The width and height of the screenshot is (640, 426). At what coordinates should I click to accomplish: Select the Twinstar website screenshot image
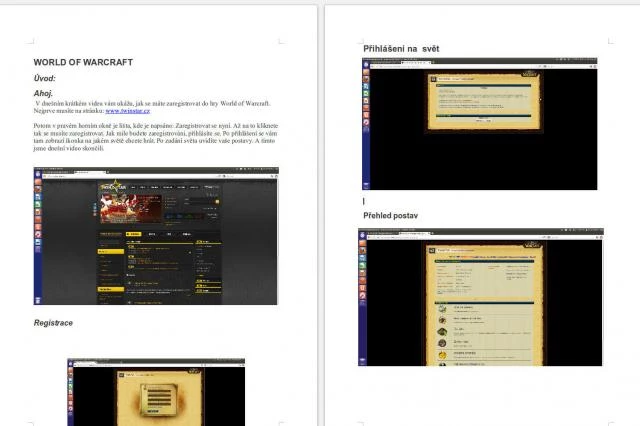coord(156,236)
